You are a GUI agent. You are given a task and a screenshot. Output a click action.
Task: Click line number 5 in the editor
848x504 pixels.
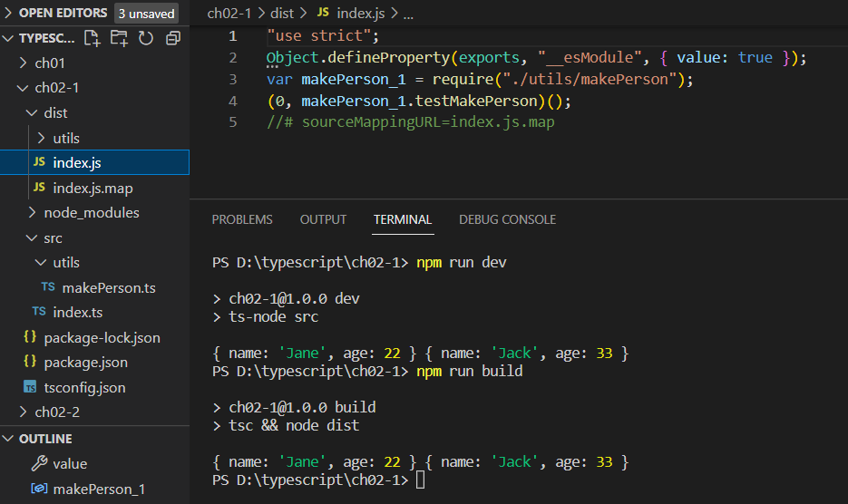[x=232, y=121]
